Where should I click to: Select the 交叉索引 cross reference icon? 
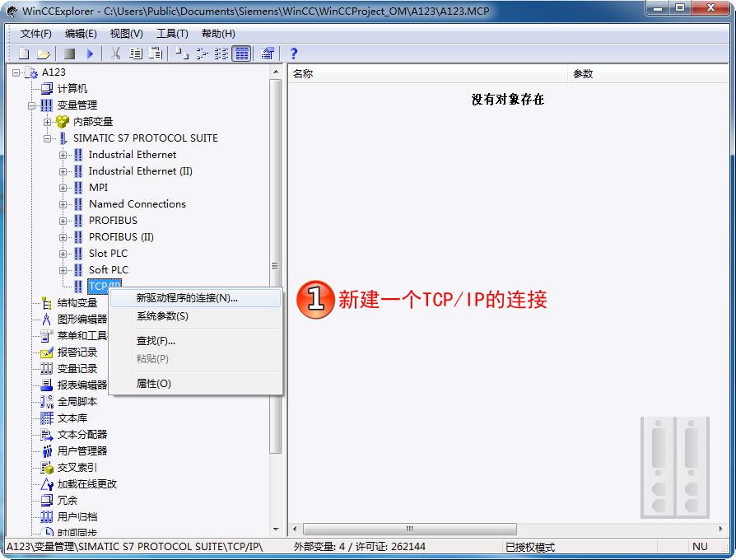(x=46, y=468)
